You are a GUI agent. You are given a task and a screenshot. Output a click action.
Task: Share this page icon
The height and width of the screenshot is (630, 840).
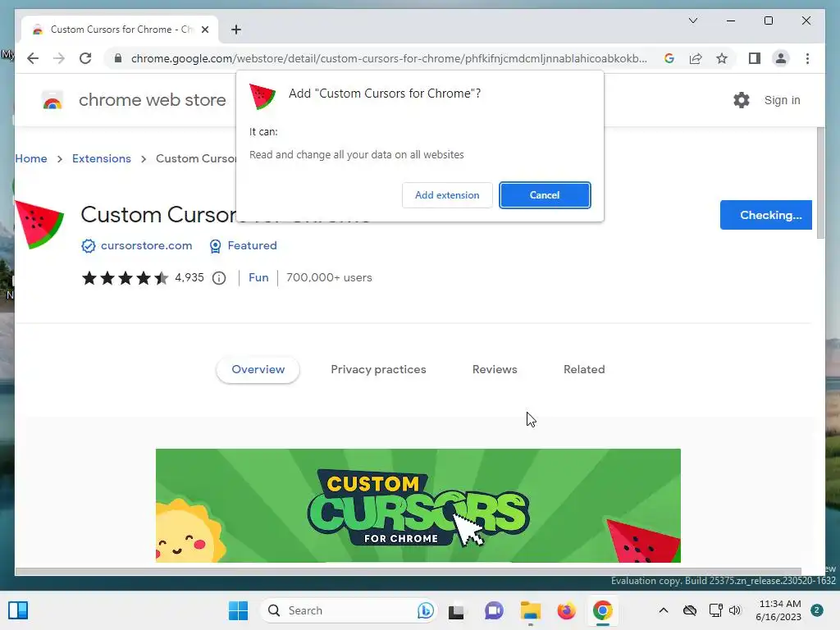(696, 58)
